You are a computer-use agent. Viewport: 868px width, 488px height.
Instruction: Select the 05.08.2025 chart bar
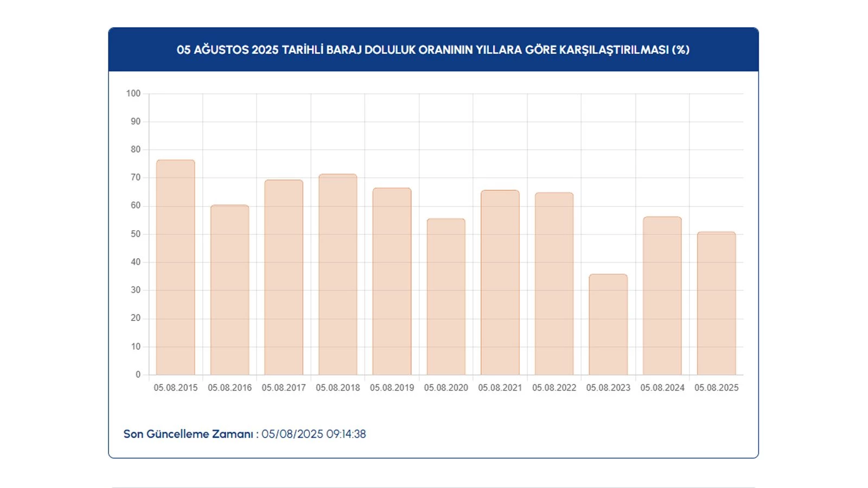click(716, 303)
